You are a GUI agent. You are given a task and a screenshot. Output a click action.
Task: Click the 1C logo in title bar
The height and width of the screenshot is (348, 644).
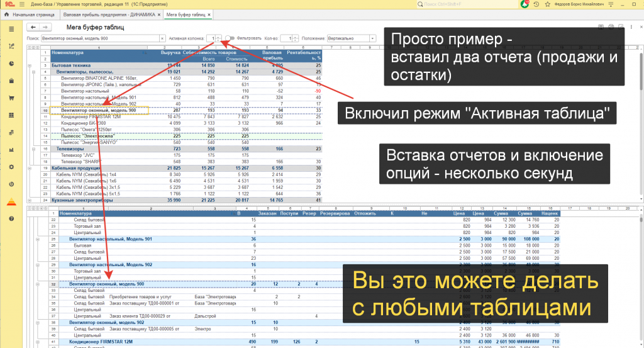[10, 4]
